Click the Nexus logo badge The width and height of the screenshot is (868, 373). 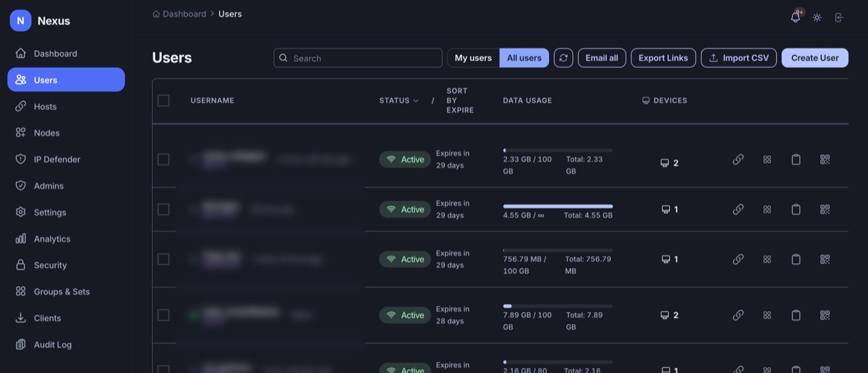point(20,21)
